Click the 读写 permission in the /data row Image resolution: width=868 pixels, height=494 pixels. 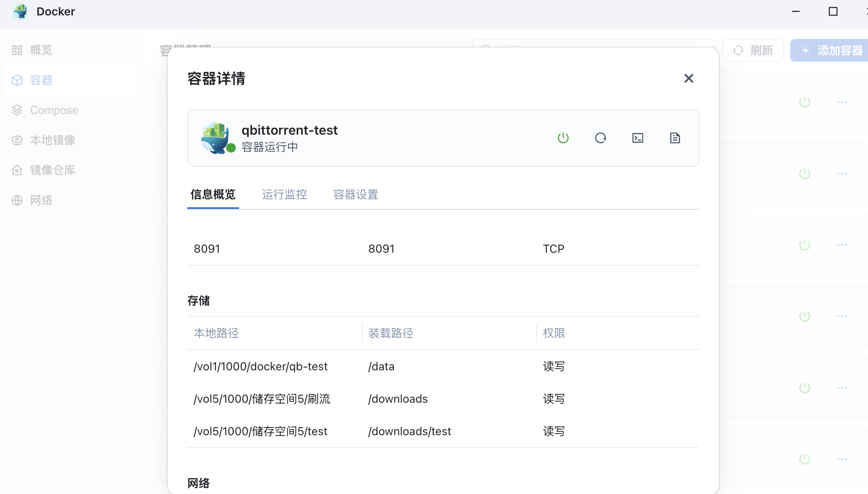coord(554,366)
